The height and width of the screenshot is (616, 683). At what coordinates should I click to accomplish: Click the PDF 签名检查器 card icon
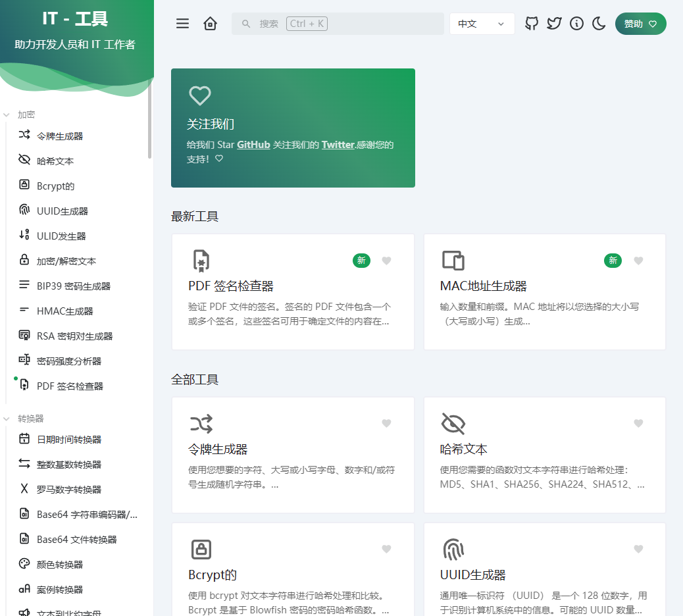[x=200, y=261]
